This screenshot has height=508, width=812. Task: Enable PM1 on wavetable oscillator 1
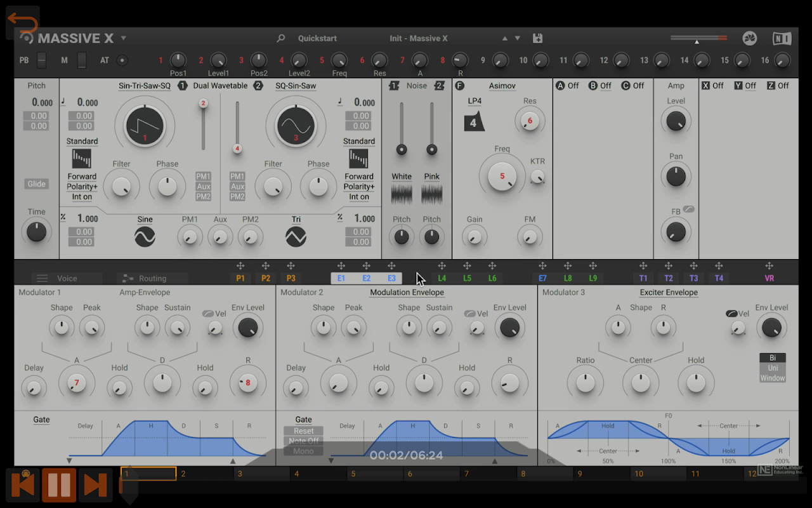[x=203, y=177]
